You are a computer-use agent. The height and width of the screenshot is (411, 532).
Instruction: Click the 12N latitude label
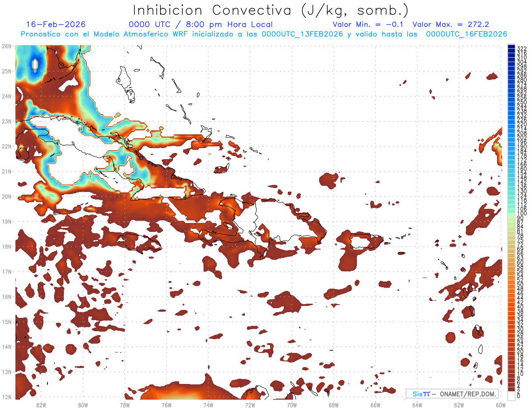coord(6,397)
